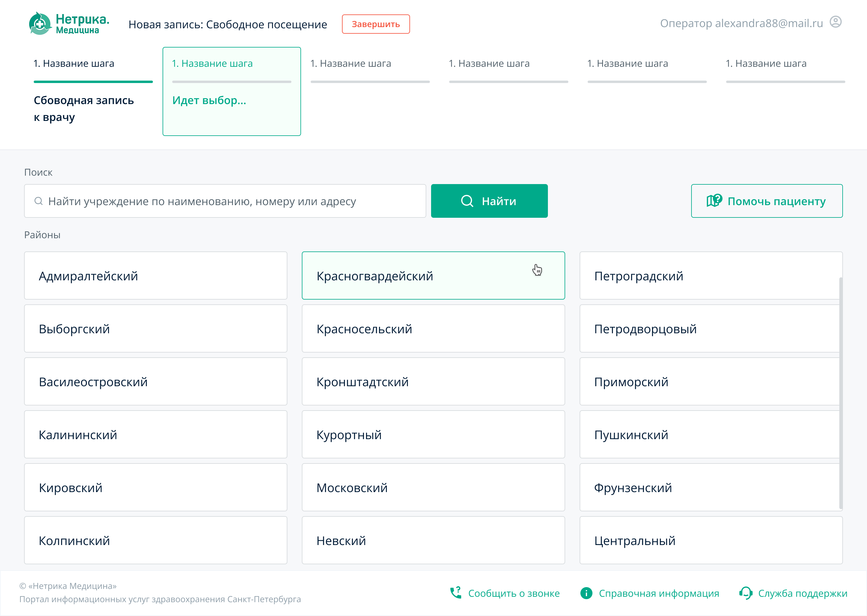Choose the Кронштадтский district
This screenshot has height=616, width=867.
tap(433, 382)
